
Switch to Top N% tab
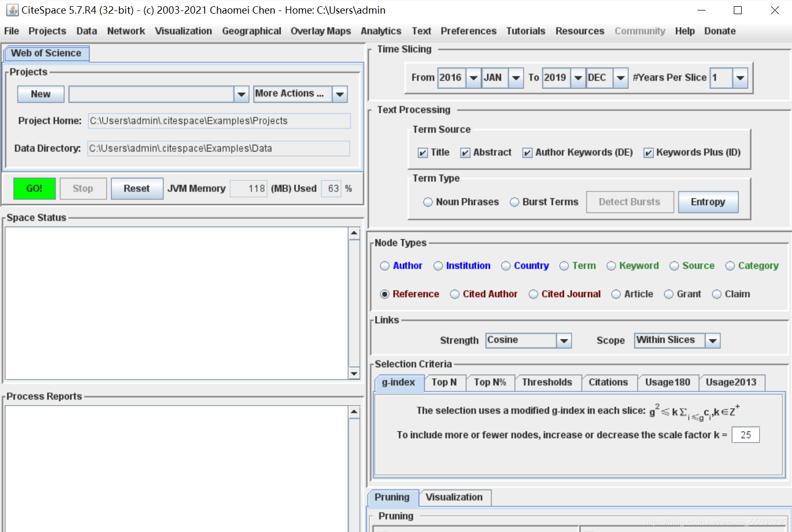[490, 382]
